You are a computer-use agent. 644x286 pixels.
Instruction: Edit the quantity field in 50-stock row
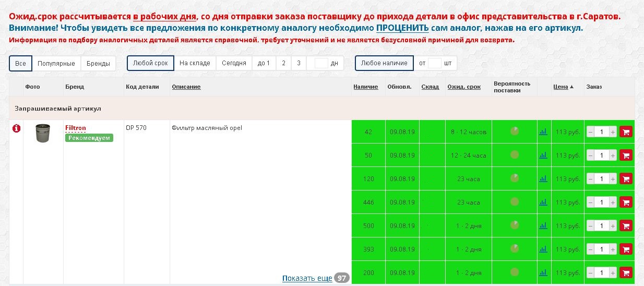601,156
